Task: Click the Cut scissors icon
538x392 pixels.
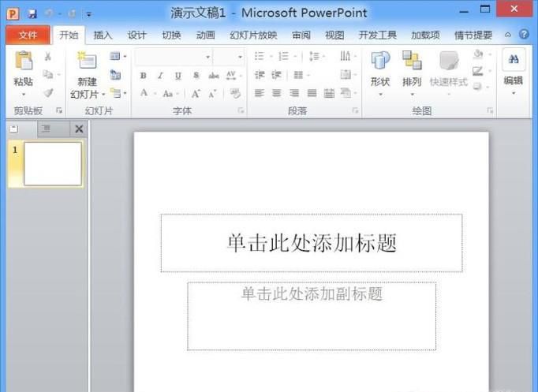Action: pyautogui.click(x=48, y=57)
